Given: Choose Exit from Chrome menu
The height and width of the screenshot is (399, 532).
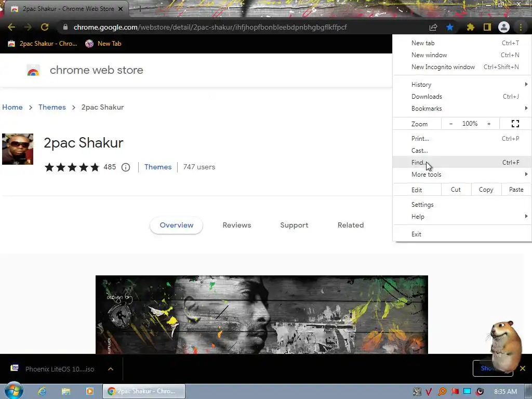Looking at the screenshot, I should [462, 234].
